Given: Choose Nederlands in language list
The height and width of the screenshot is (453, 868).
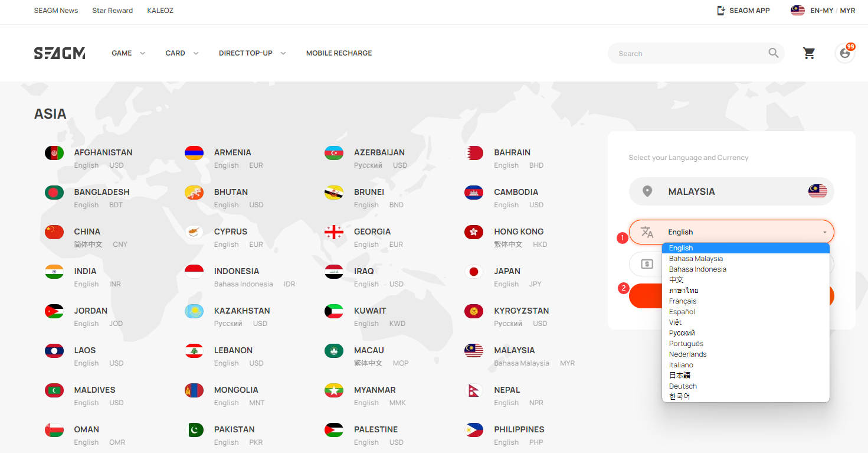Looking at the screenshot, I should [746, 354].
